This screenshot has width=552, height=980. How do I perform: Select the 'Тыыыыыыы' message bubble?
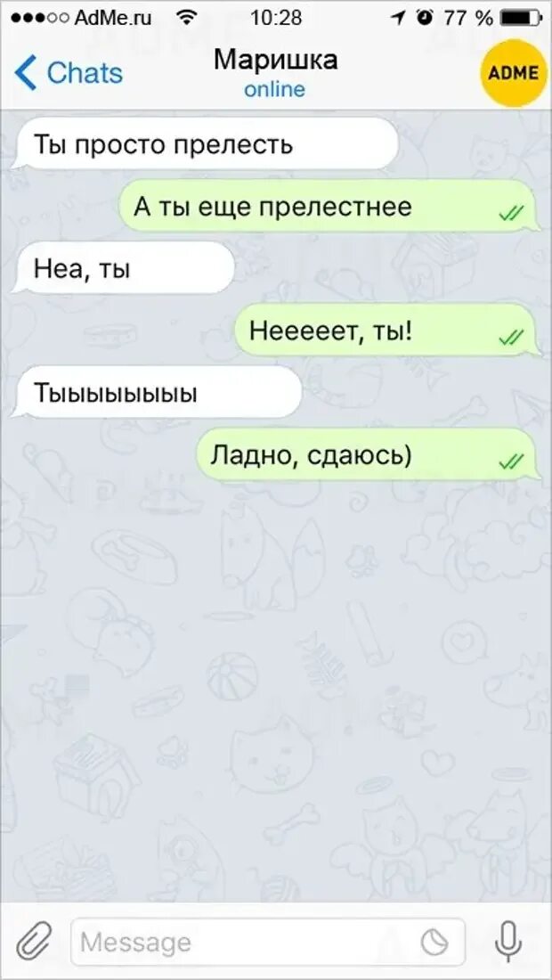(x=156, y=393)
